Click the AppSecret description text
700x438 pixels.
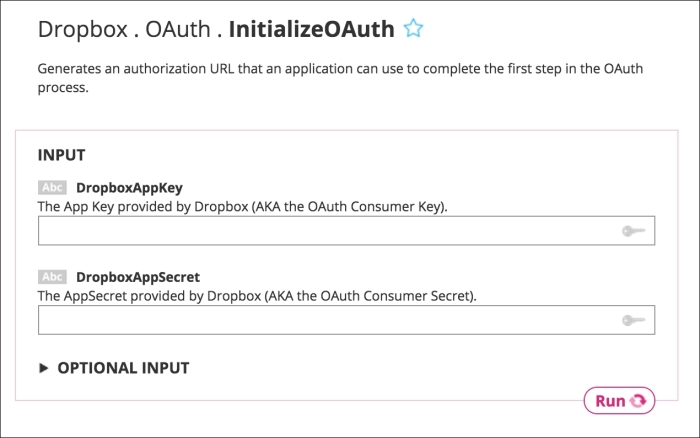[257, 296]
